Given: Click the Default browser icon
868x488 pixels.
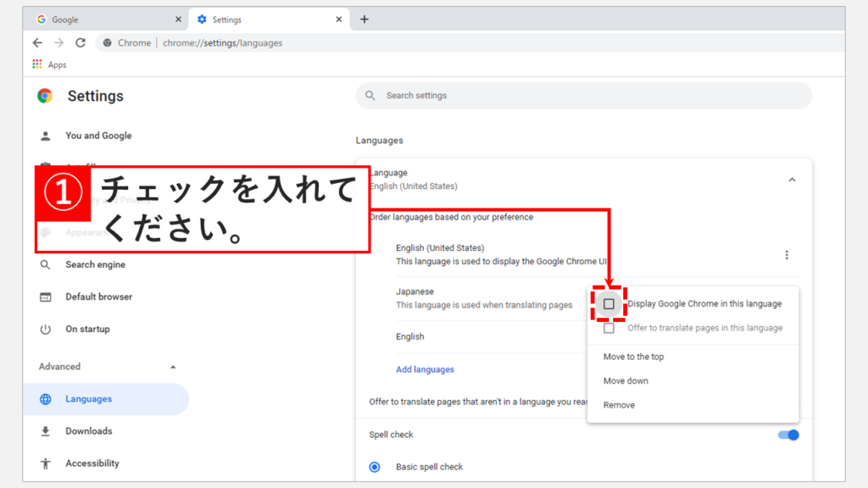Looking at the screenshot, I should tap(46, 297).
